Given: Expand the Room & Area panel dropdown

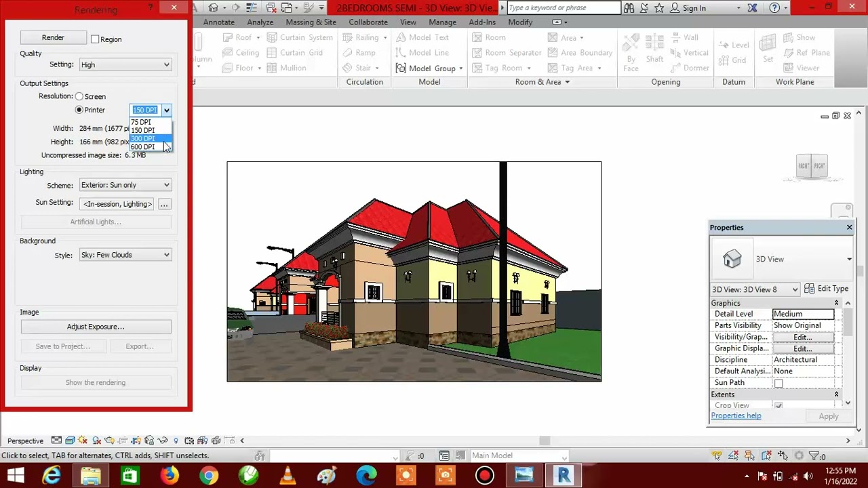Looking at the screenshot, I should pyautogui.click(x=542, y=82).
